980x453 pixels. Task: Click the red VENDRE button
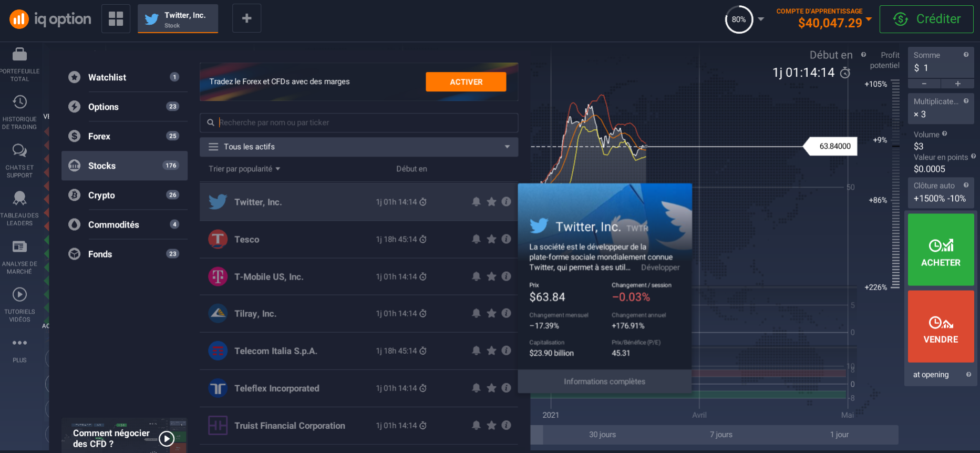coord(941,326)
